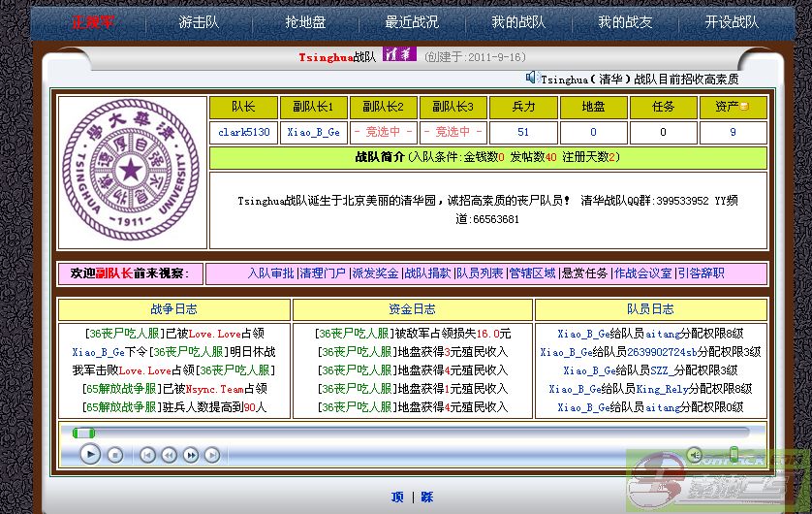The width and height of the screenshot is (812, 514).
Task: Click the rewind button in player
Action: (x=169, y=454)
